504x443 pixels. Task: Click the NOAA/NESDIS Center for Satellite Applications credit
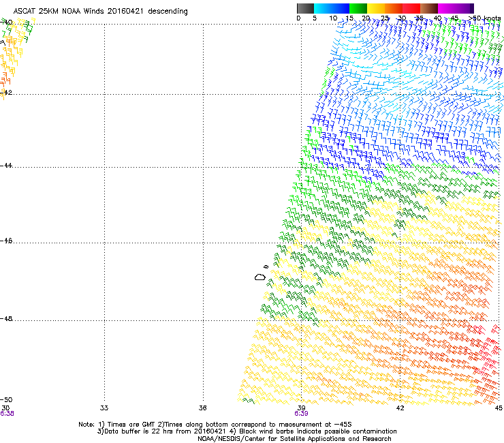click(x=294, y=439)
